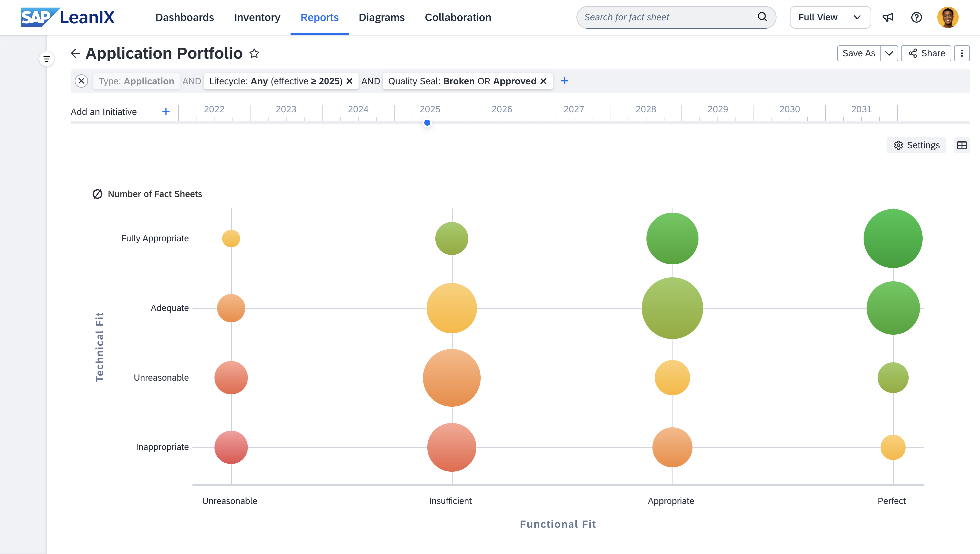980x554 pixels.
Task: Open the help question mark icon
Action: point(916,17)
